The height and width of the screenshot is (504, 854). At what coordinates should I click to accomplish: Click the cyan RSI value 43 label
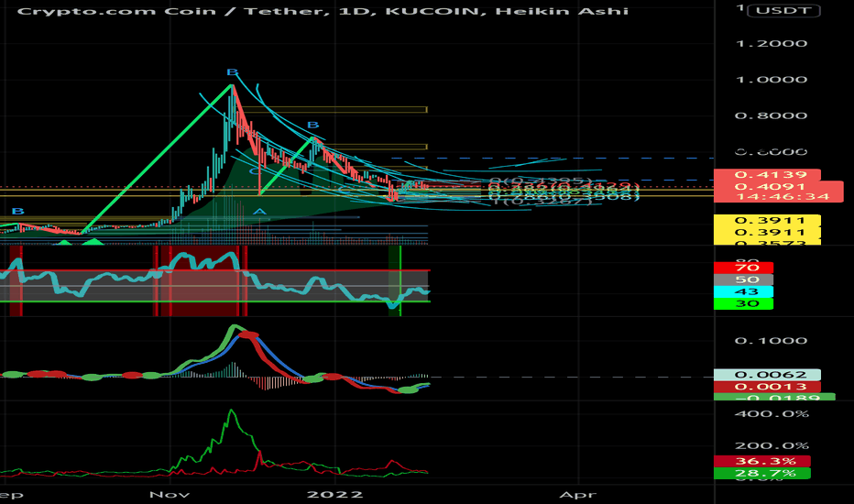coord(743,291)
